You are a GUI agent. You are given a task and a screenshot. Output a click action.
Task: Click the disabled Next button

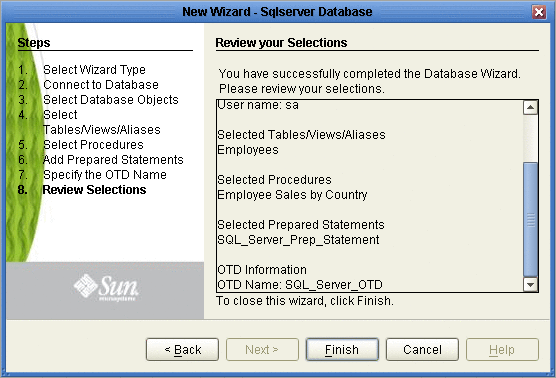coord(262,350)
